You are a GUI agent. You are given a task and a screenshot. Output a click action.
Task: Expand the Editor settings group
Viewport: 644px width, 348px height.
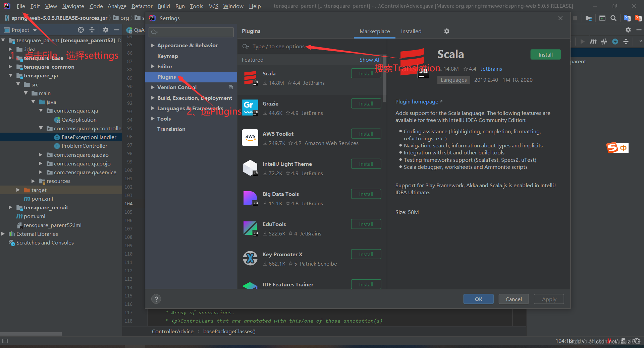click(153, 66)
